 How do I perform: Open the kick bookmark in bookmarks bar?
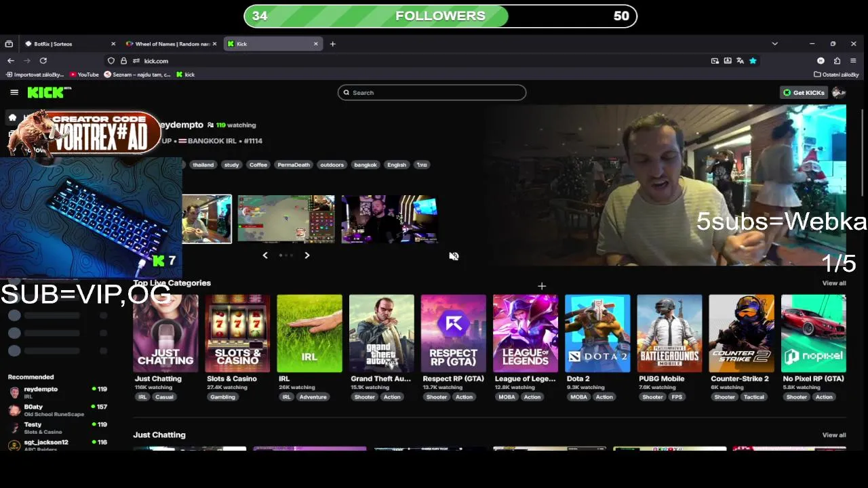tap(185, 75)
